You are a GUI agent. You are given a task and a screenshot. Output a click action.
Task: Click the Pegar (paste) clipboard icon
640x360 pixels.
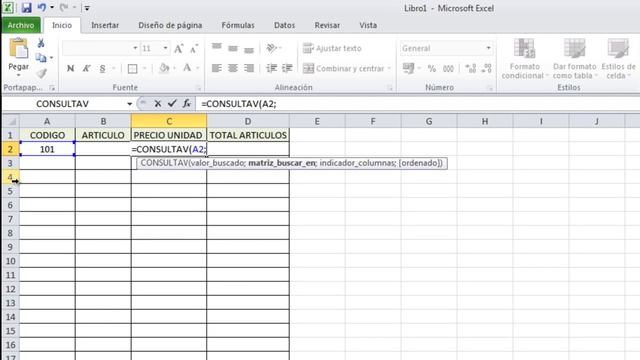(x=18, y=49)
